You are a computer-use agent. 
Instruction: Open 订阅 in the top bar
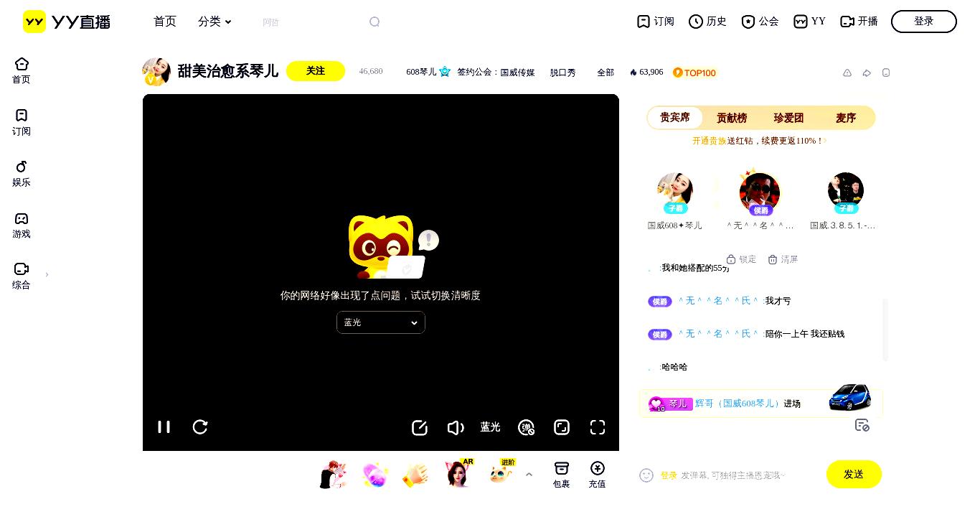[656, 22]
